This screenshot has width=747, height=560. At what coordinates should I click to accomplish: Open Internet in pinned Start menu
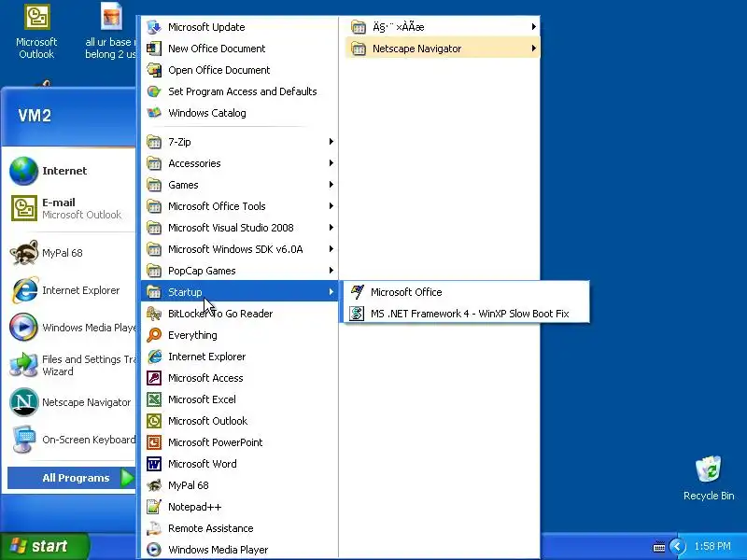[71, 171]
